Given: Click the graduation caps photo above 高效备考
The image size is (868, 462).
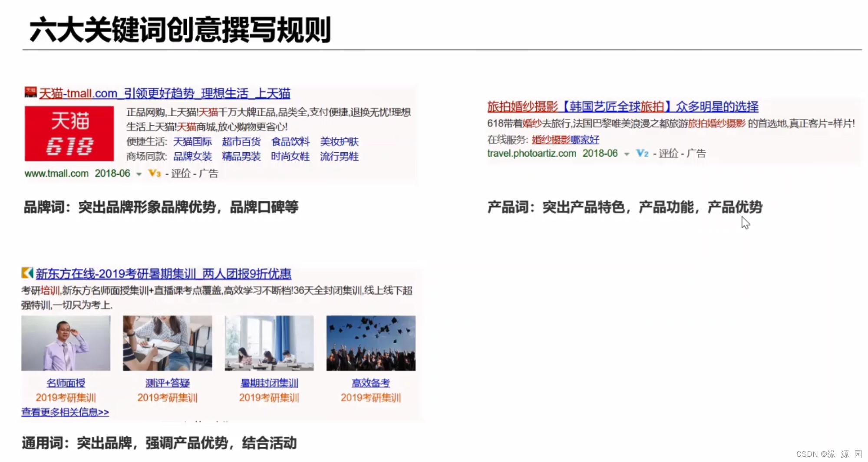Looking at the screenshot, I should click(x=371, y=343).
